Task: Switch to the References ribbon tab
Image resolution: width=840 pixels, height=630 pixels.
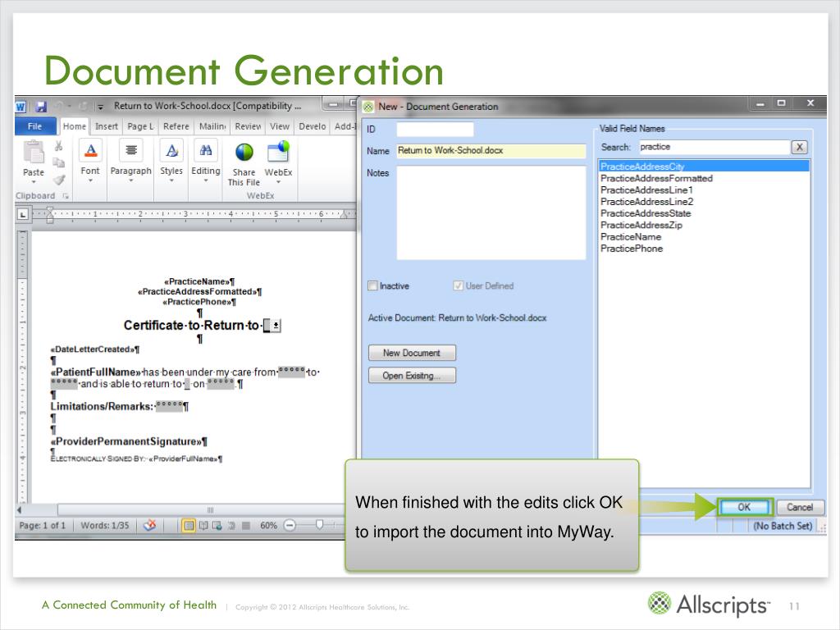Action: tap(176, 126)
